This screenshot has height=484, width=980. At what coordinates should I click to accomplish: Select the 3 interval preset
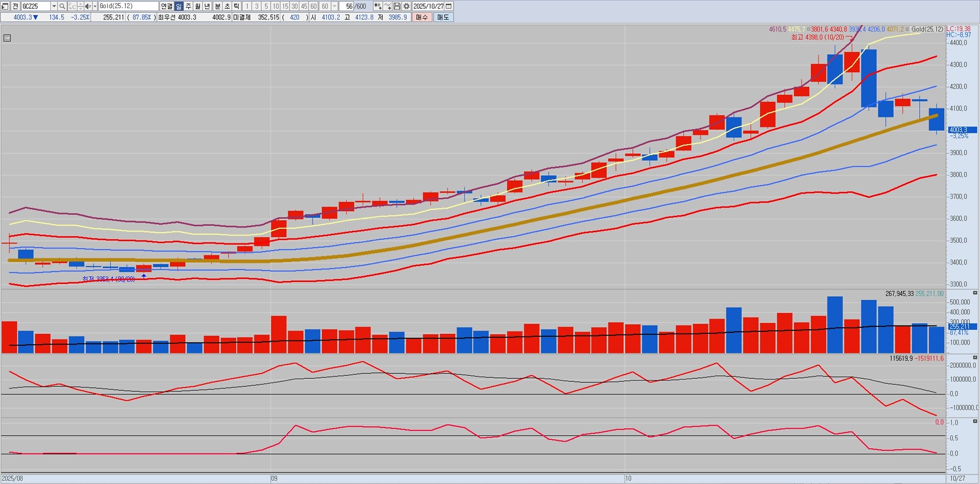[257, 6]
